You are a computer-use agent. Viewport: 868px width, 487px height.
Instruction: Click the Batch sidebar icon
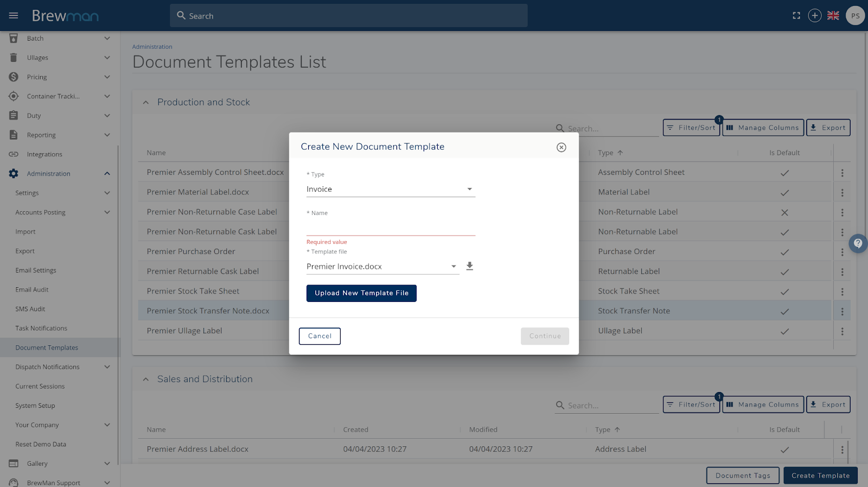(14, 38)
